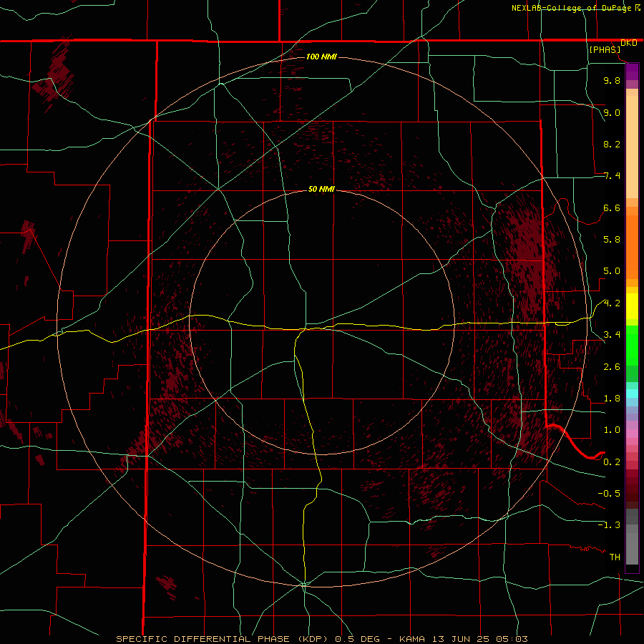Click the -0.5 legend value

[609, 494]
